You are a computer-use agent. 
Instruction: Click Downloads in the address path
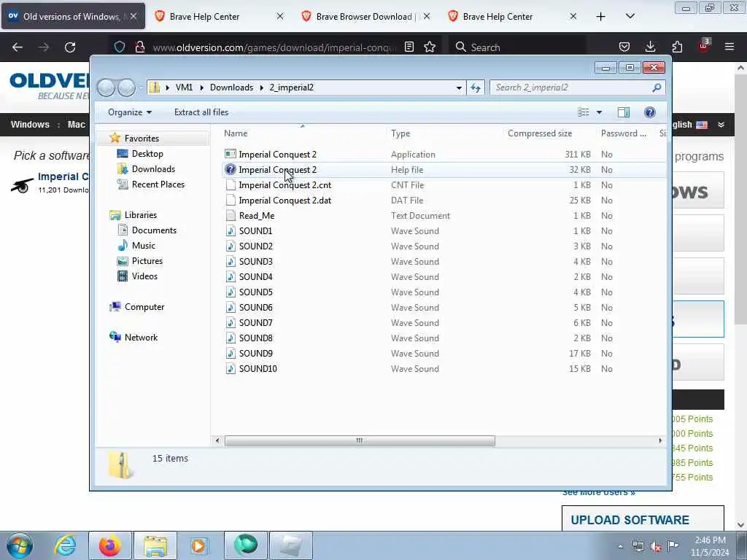pos(231,87)
